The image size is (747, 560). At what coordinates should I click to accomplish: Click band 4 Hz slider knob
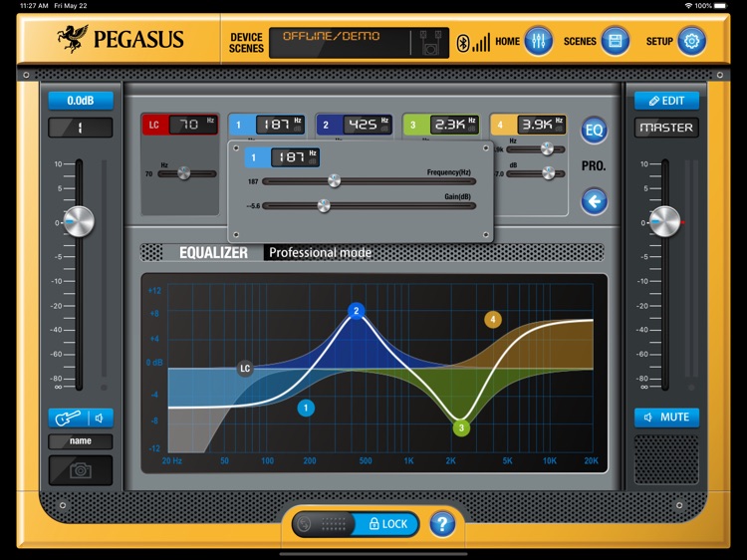coord(547,149)
